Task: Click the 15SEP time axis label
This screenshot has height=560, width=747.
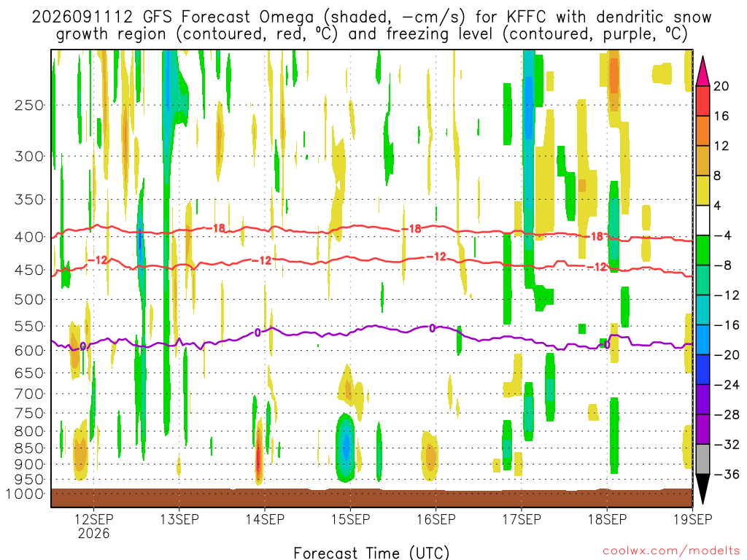Action: [x=350, y=519]
